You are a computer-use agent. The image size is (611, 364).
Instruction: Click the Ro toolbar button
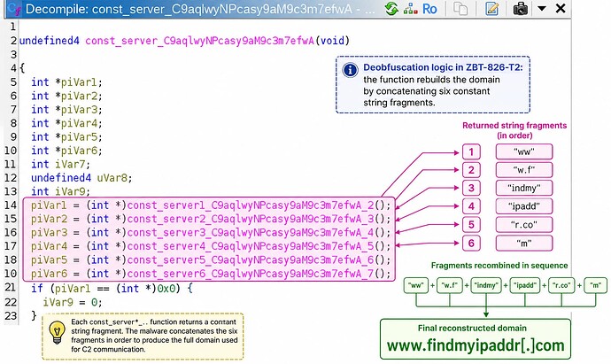[x=429, y=9]
